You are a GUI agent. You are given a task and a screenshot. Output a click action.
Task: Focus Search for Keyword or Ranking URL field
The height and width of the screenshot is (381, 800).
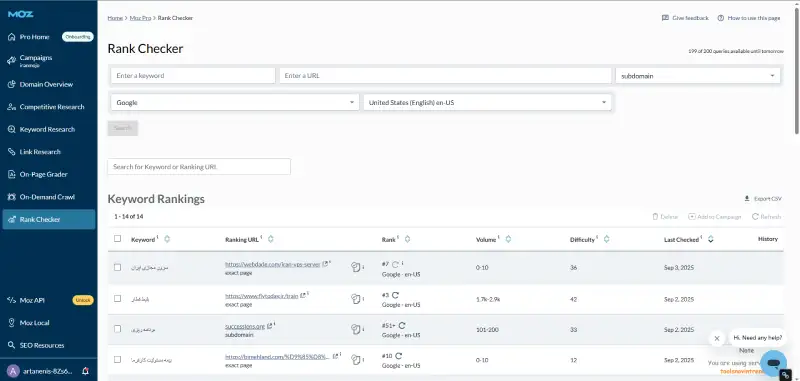tap(199, 167)
